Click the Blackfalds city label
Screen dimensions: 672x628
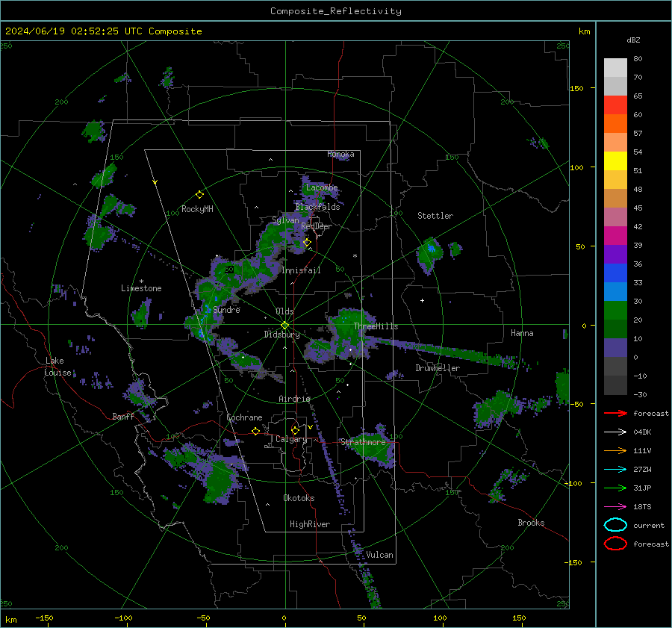(x=317, y=207)
